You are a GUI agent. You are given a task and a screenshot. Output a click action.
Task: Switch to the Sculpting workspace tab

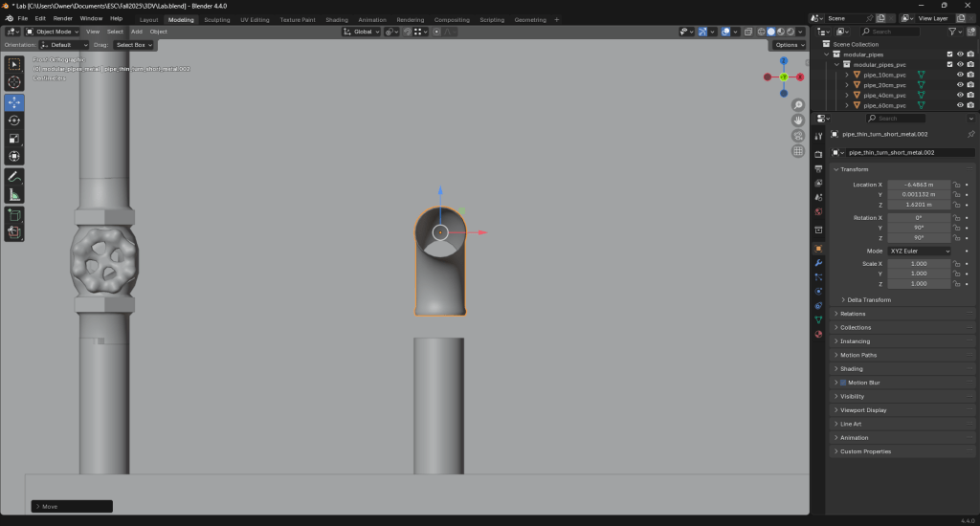click(217, 19)
